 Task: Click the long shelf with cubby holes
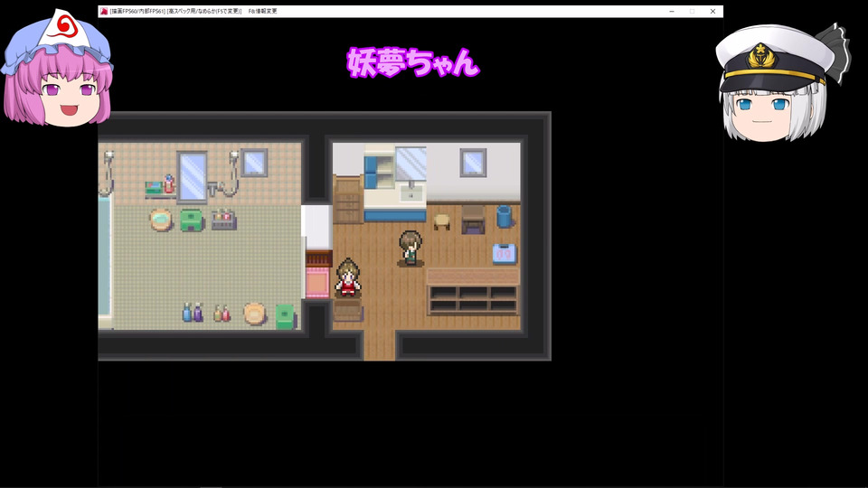[x=473, y=292]
